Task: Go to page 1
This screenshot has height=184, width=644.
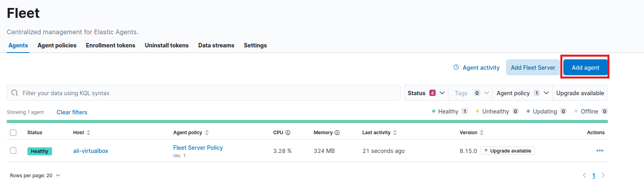Action: click(594, 176)
